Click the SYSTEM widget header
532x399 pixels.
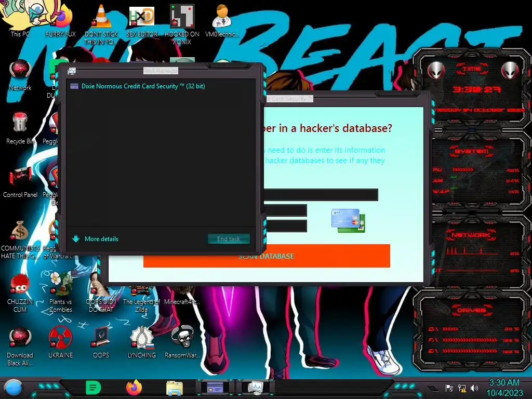click(x=472, y=151)
